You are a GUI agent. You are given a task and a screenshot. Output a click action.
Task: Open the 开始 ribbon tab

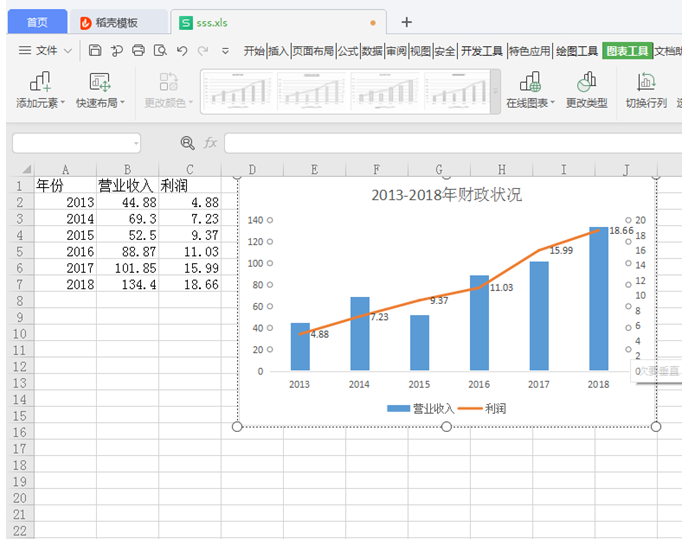[x=254, y=51]
